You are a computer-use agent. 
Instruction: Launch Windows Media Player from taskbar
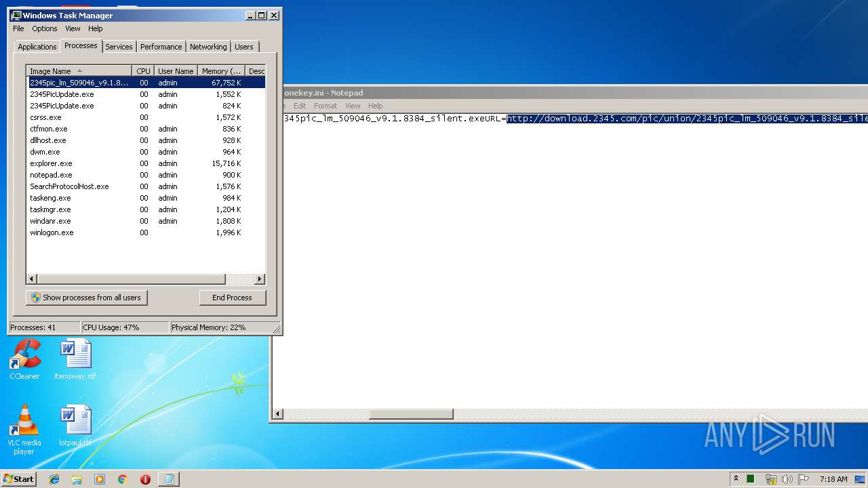(100, 479)
